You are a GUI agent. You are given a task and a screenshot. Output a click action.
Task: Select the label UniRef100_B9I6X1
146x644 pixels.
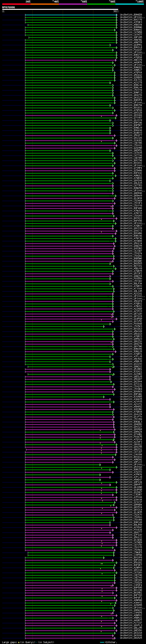(131, 108)
